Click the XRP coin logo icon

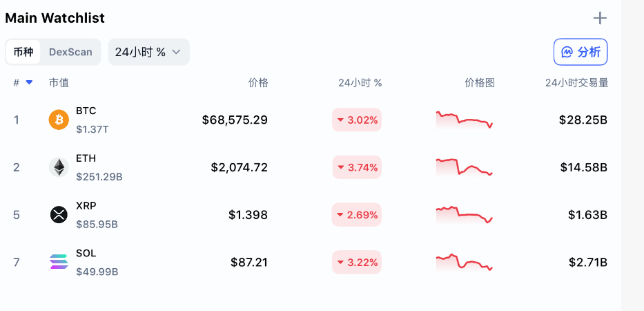(x=59, y=215)
